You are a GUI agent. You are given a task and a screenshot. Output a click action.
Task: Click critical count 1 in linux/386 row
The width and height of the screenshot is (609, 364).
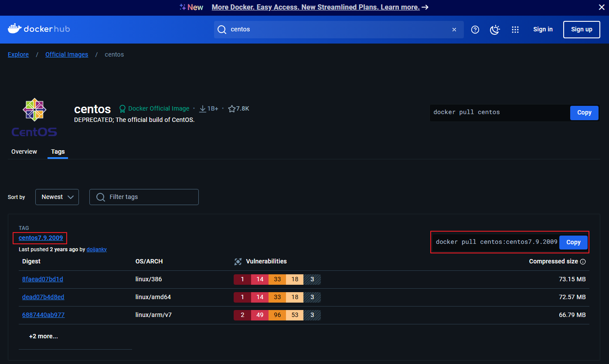(242, 280)
